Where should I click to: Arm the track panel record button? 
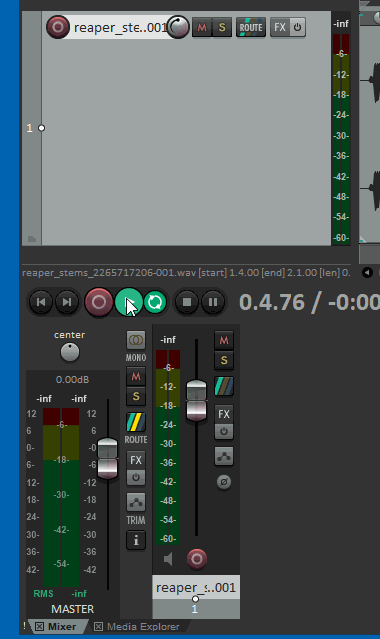(x=57, y=27)
